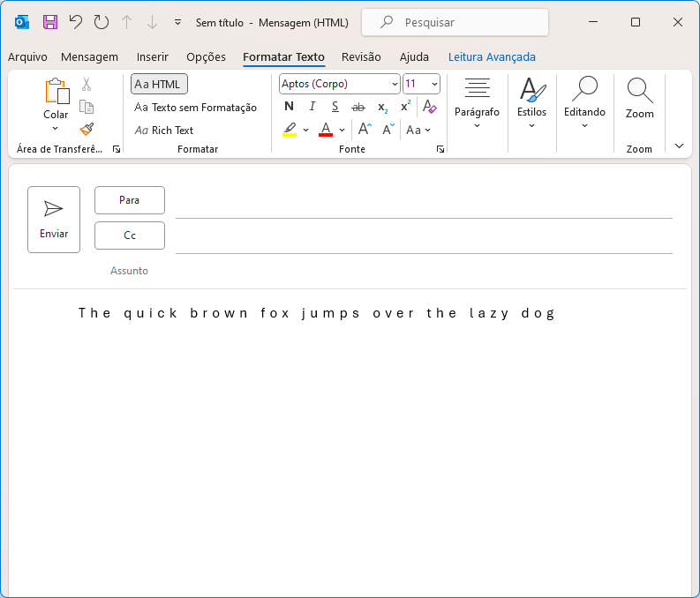This screenshot has width=700, height=598.
Task: Click the Save disk icon
Action: tap(50, 22)
